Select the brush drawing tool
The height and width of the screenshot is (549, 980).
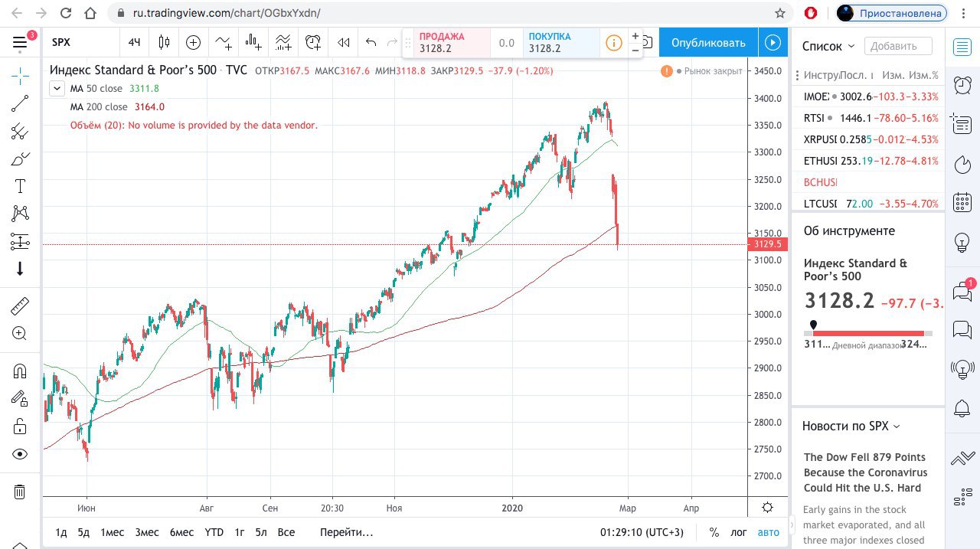click(x=20, y=159)
